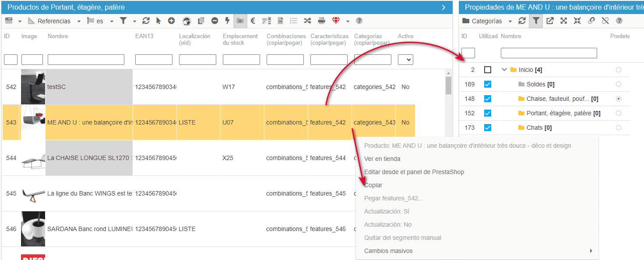Collapse the Inicio category tree node
Viewport: 644px width, 260px height.
504,70
